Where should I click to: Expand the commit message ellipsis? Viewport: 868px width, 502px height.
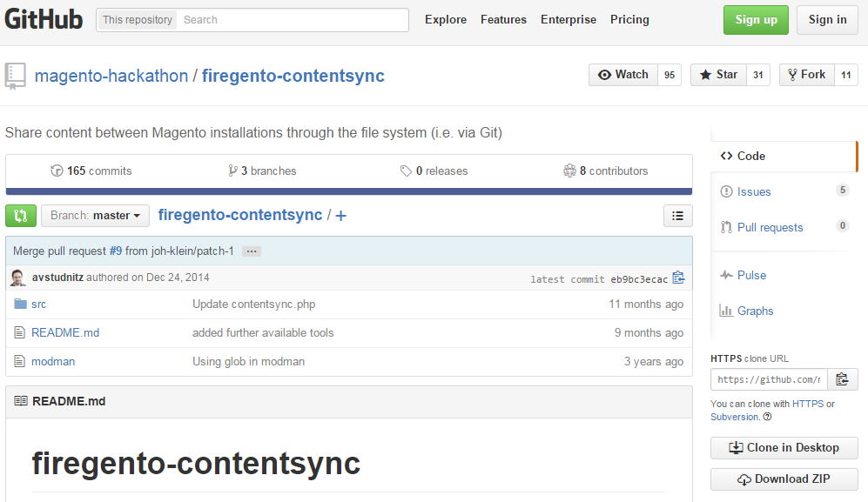pyautogui.click(x=252, y=251)
